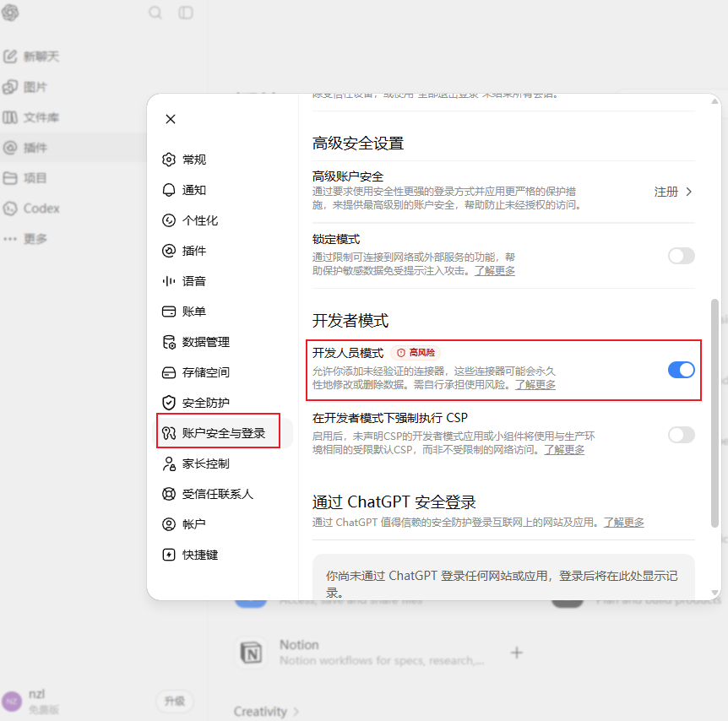
Task: Toggle the sidebar panel icon
Action: [186, 13]
